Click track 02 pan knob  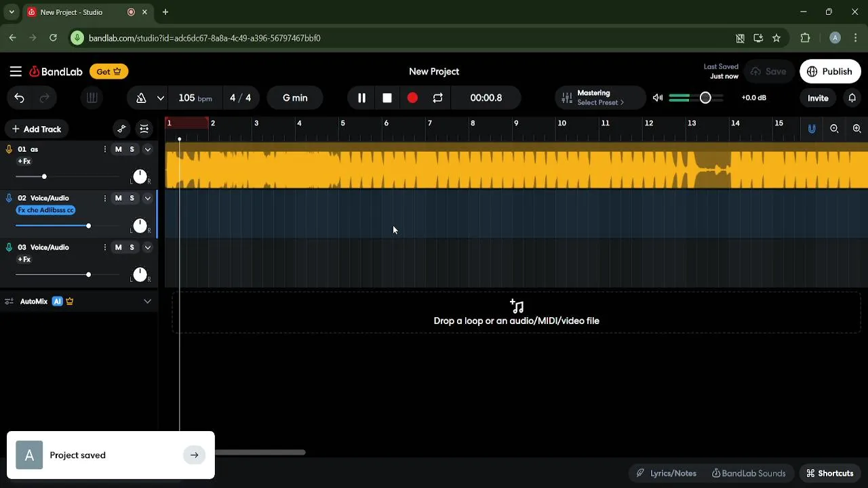point(140,226)
